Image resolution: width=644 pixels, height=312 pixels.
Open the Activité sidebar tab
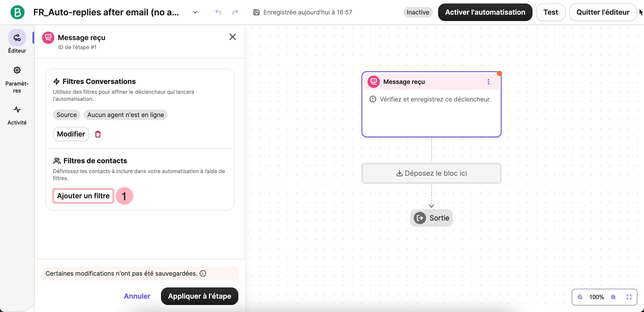coord(17,115)
